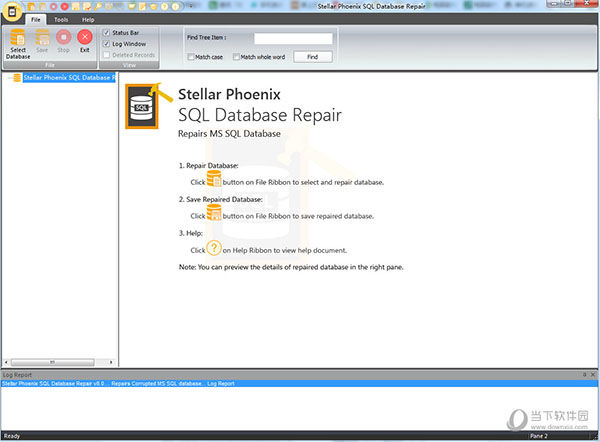The height and width of the screenshot is (442, 600).
Task: Select the highlighted log entry in Log Report
Action: (299, 383)
